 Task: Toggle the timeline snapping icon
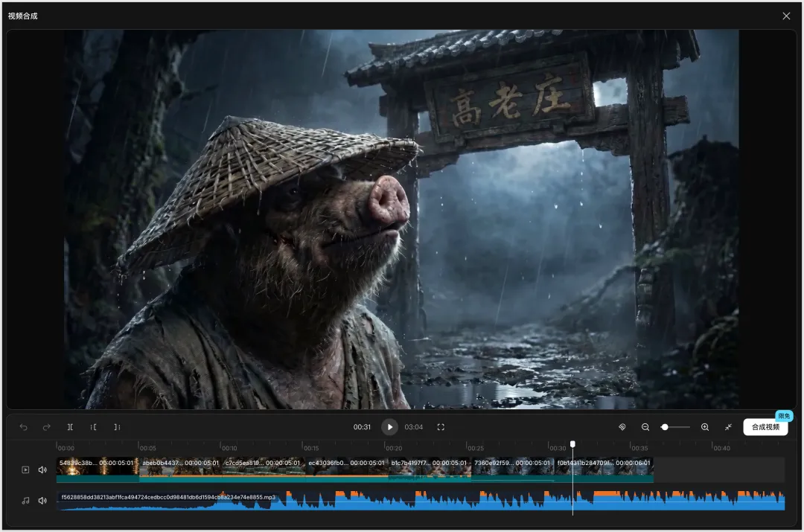tap(622, 427)
